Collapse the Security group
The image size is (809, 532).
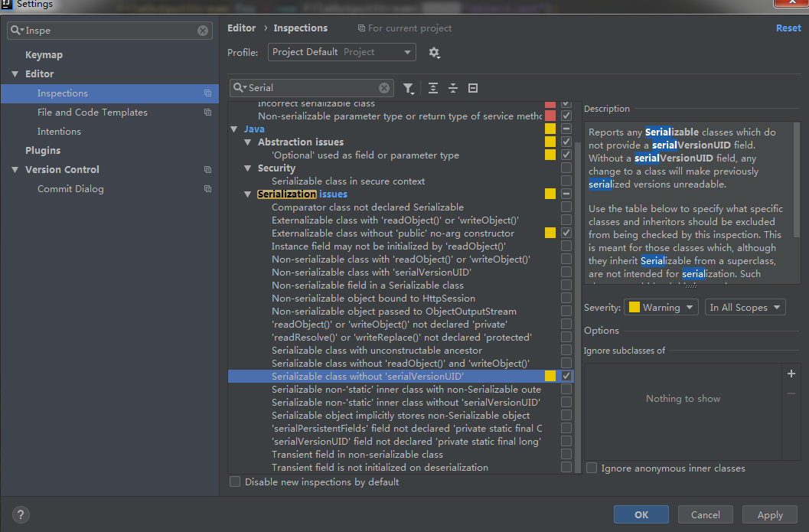(x=248, y=168)
